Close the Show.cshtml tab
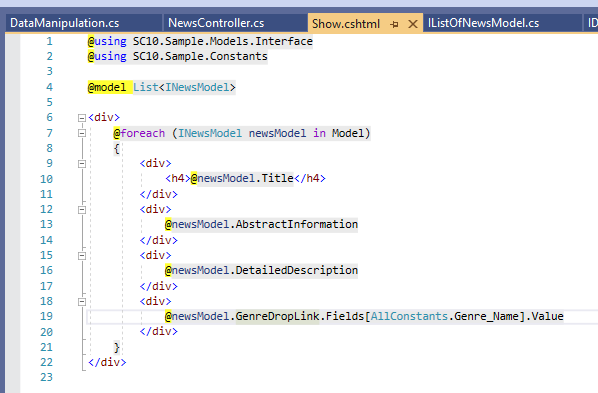598x393 pixels. 413,24
